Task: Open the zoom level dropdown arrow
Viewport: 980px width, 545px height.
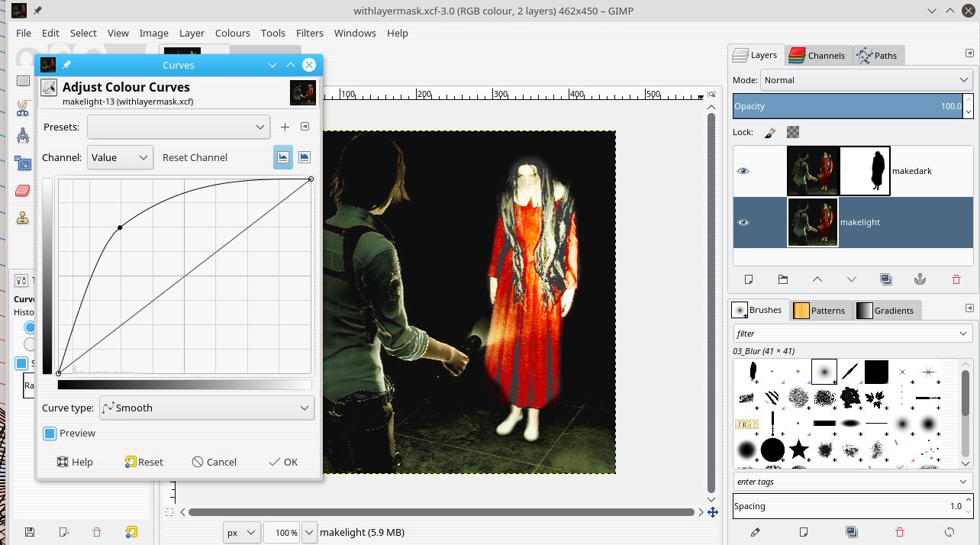Action: (309, 532)
